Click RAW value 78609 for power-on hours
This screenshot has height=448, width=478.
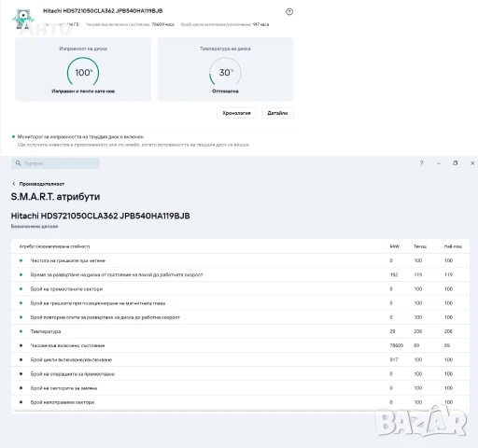[397, 345]
